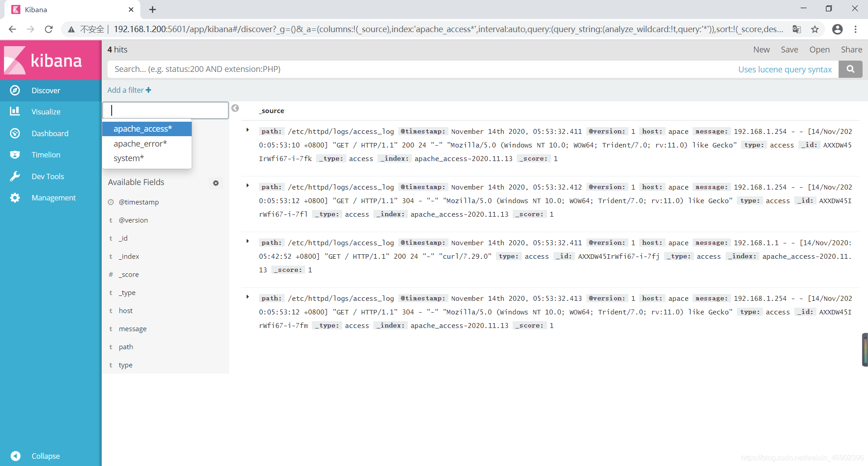Open the browser three-dot menu

point(855,29)
